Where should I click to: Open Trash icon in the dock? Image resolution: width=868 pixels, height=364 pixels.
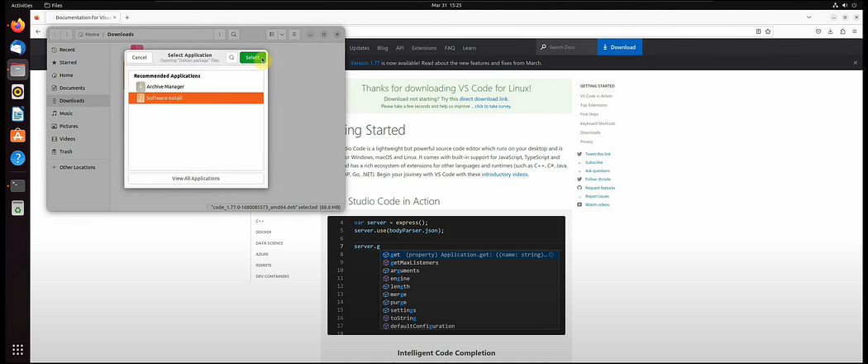[17, 208]
